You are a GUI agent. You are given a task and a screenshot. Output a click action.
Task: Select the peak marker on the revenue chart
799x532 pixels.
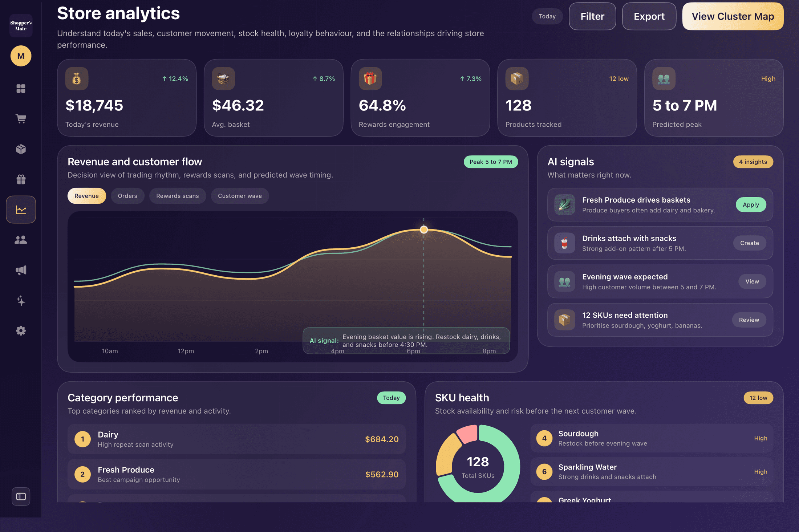click(424, 230)
